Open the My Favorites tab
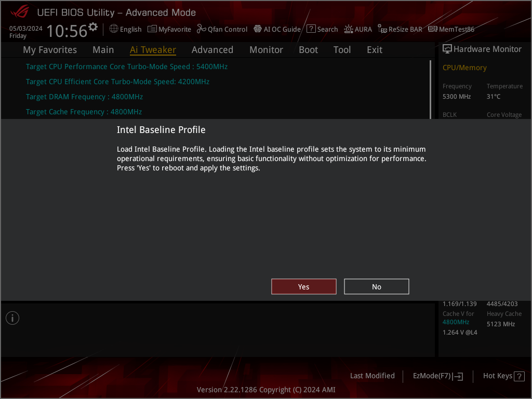Image resolution: width=532 pixels, height=399 pixels. click(x=50, y=50)
